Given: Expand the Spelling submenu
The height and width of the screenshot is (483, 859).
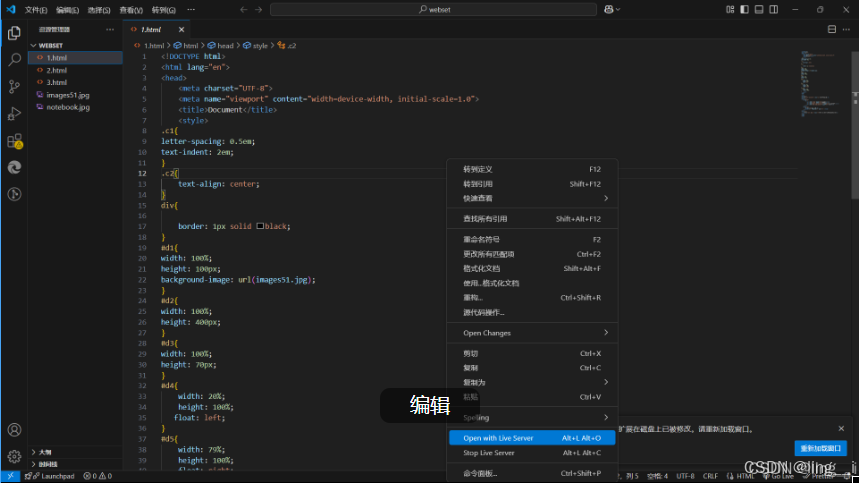Looking at the screenshot, I should click(532, 418).
